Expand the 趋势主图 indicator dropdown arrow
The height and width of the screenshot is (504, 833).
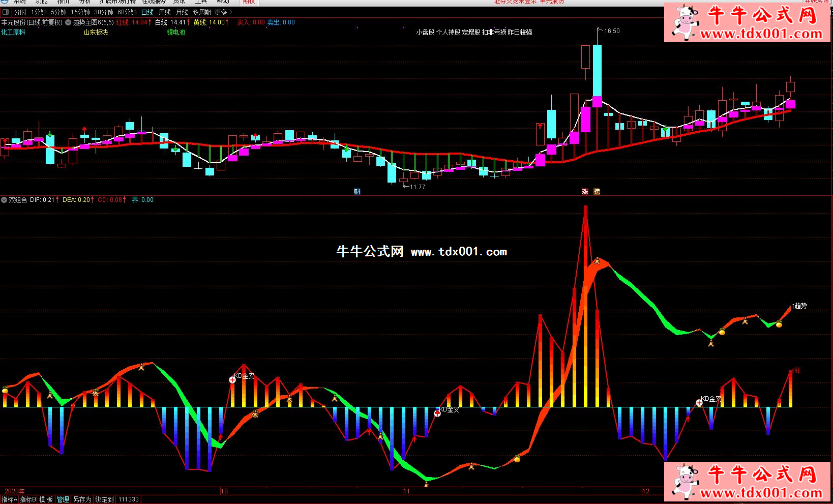click(68, 22)
